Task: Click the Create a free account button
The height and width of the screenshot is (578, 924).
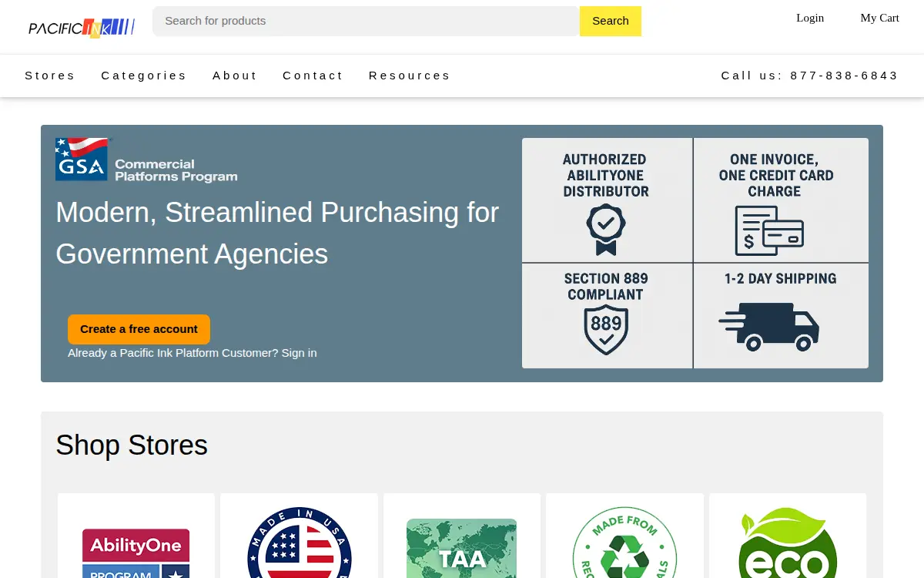Action: pos(139,329)
